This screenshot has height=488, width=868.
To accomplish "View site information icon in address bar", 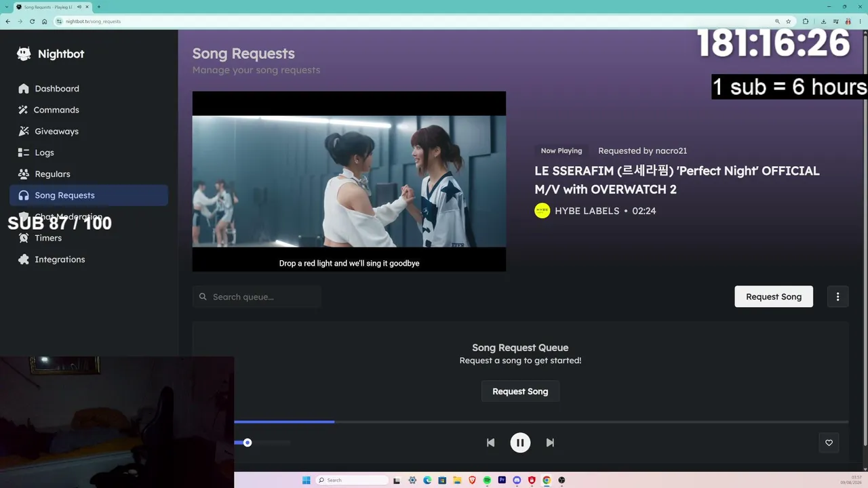I will tap(60, 21).
